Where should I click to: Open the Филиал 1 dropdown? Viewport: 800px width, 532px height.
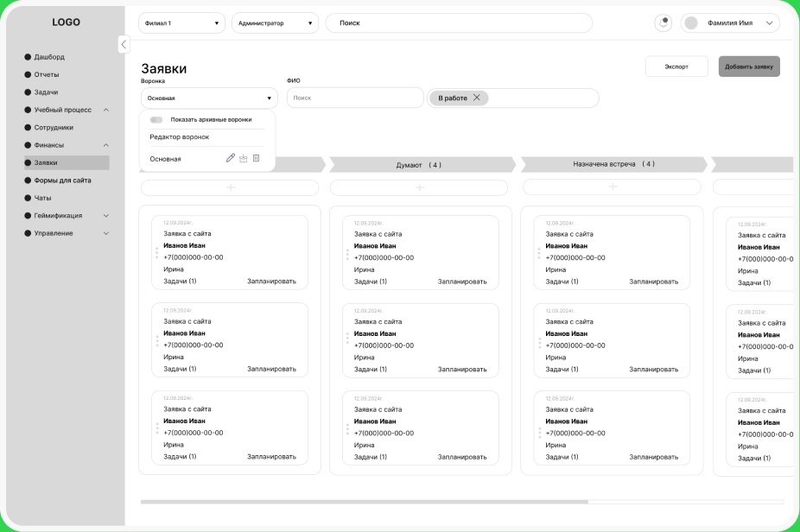[181, 23]
